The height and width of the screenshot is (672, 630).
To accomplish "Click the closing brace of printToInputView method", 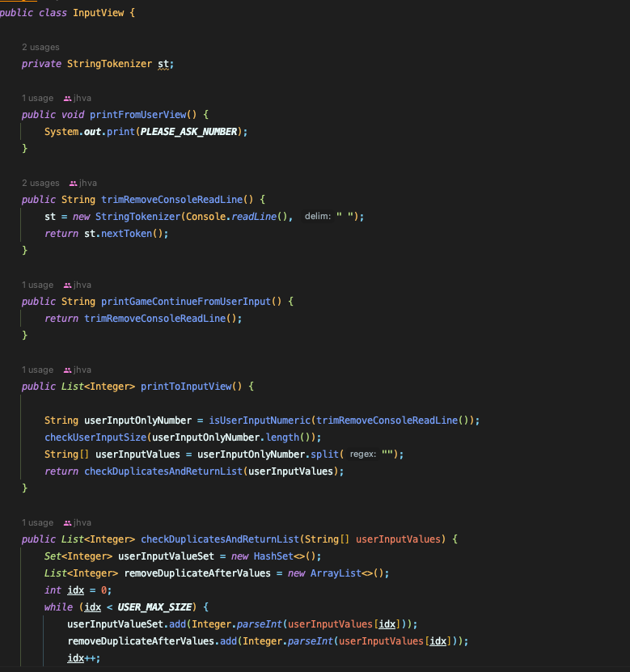I will pyautogui.click(x=25, y=488).
